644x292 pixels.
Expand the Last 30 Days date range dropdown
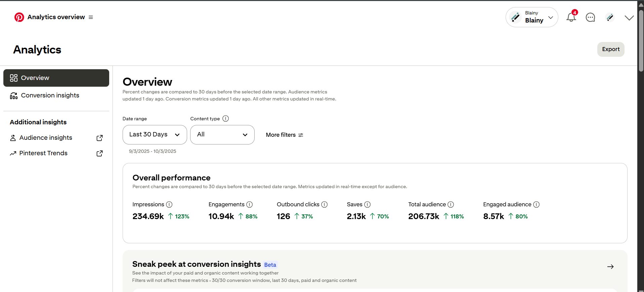coord(155,135)
